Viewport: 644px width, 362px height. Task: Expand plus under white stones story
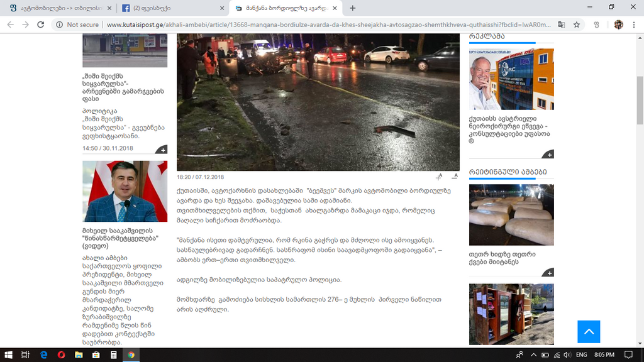pos(549,273)
